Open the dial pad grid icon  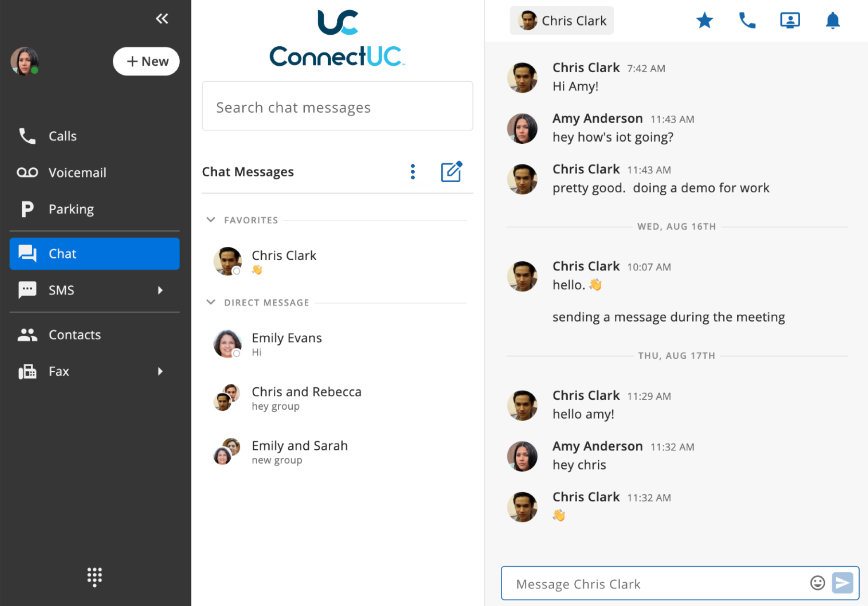pos(95,577)
